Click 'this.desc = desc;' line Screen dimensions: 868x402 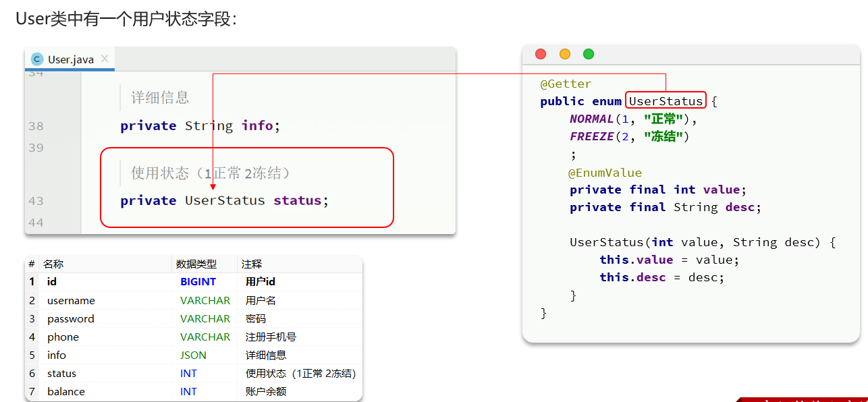click(x=662, y=277)
